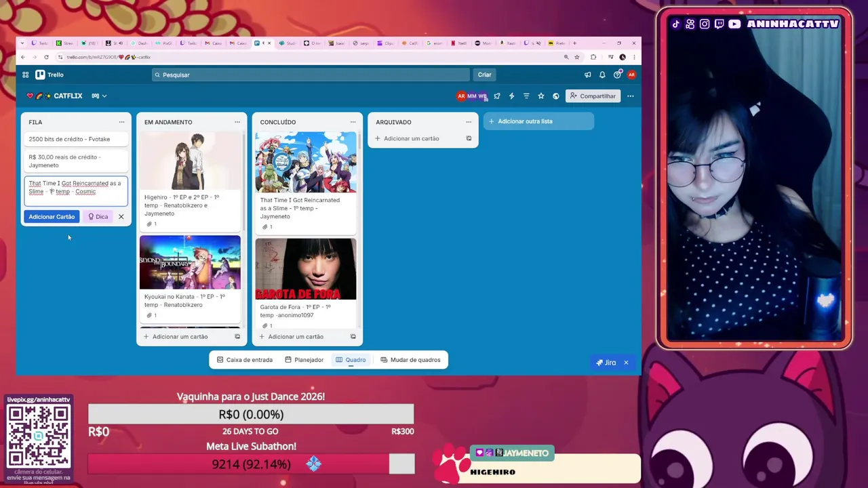The width and height of the screenshot is (868, 488).
Task: Open the browser zoom magnifier icon
Action: pyautogui.click(x=566, y=57)
